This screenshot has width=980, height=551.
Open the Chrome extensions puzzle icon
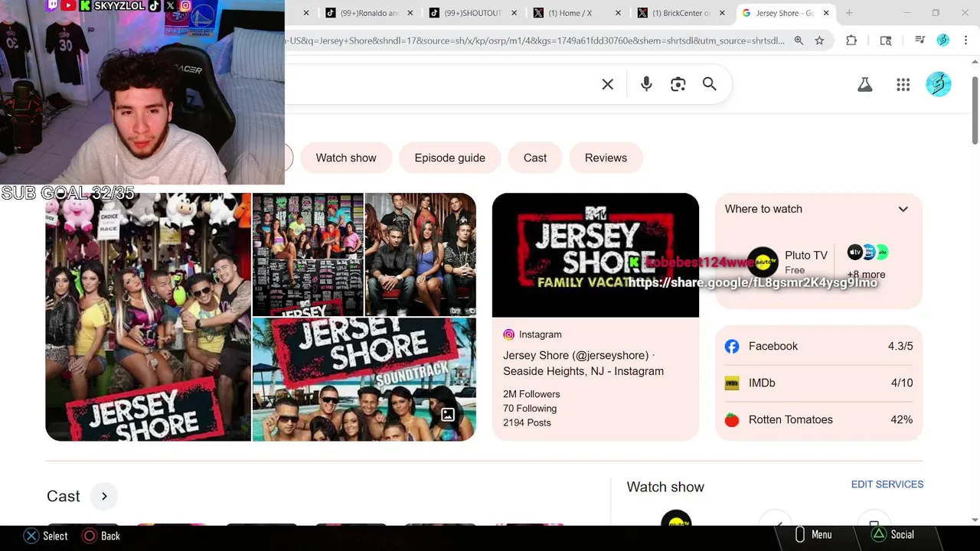851,41
